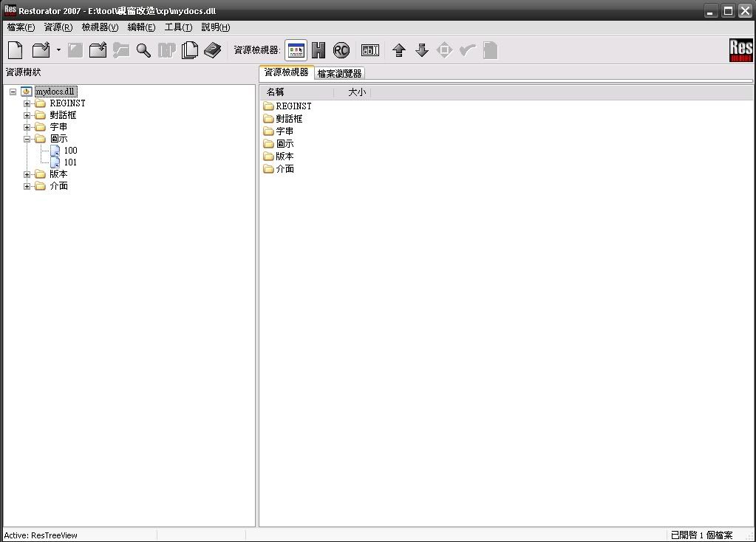Open the 說明(H) menu

pos(216,27)
